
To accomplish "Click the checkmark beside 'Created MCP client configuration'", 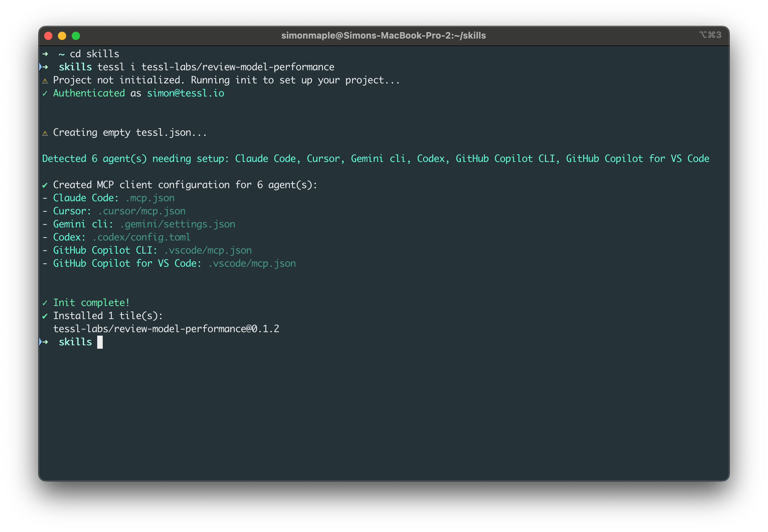I will coord(45,185).
